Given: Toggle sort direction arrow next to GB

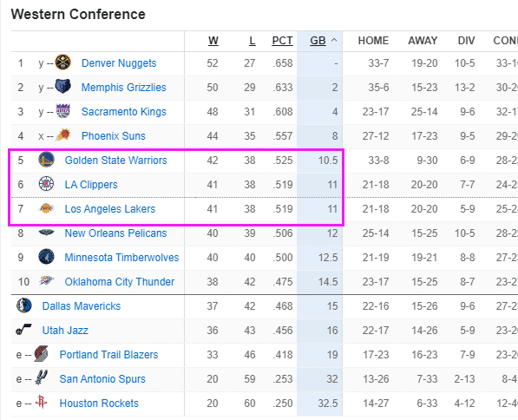Looking at the screenshot, I should [334, 40].
